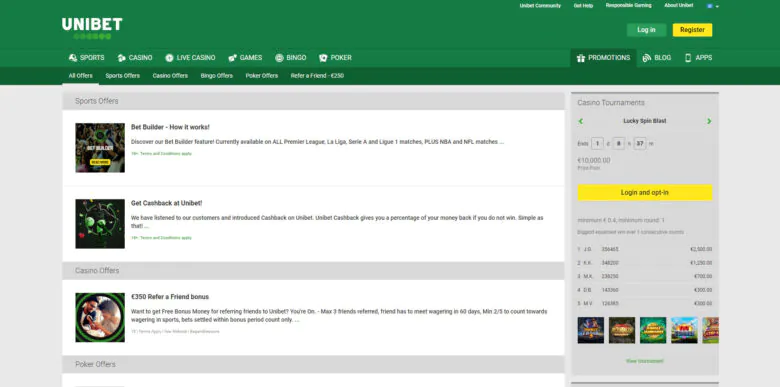Open the Responsible Gaming link
Viewport: 780px width, 387px height.
(x=628, y=5)
